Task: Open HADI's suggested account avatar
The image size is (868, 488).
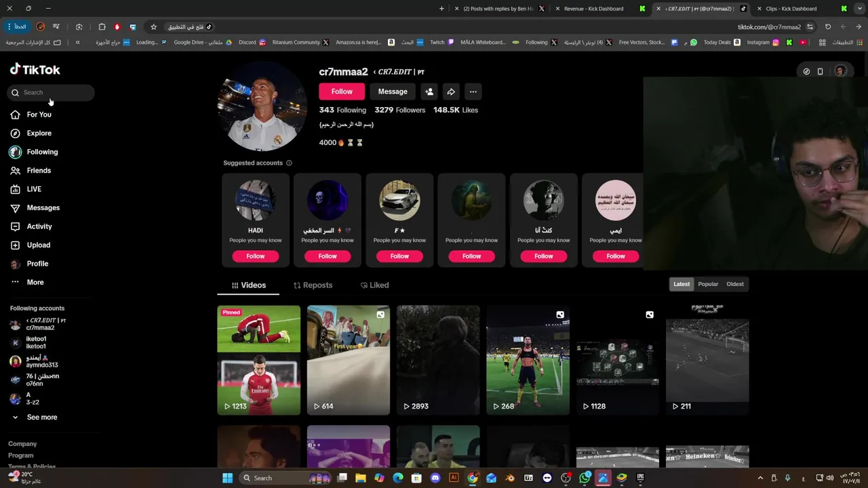Action: pyautogui.click(x=256, y=200)
